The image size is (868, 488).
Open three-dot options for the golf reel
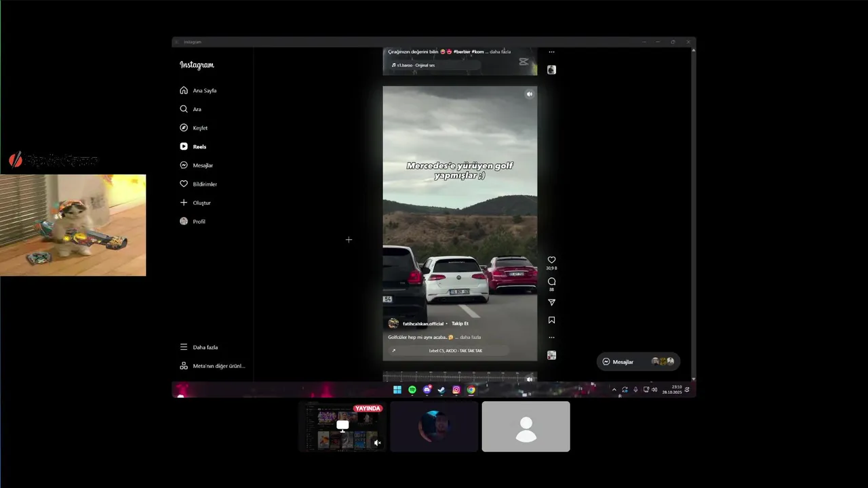tap(551, 337)
